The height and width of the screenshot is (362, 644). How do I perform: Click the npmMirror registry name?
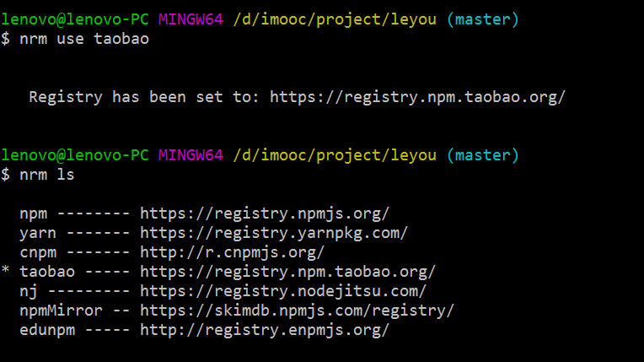coord(61,311)
